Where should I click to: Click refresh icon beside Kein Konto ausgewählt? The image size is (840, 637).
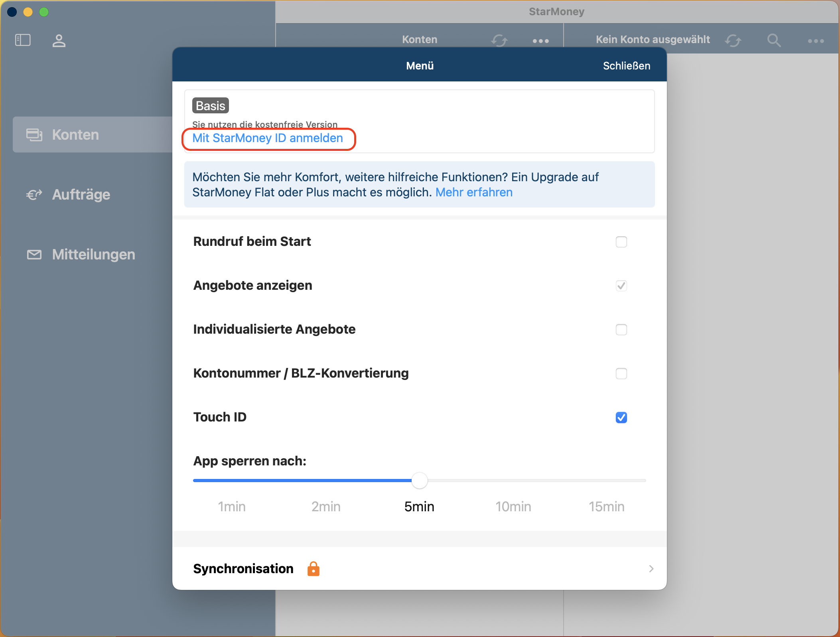733,40
